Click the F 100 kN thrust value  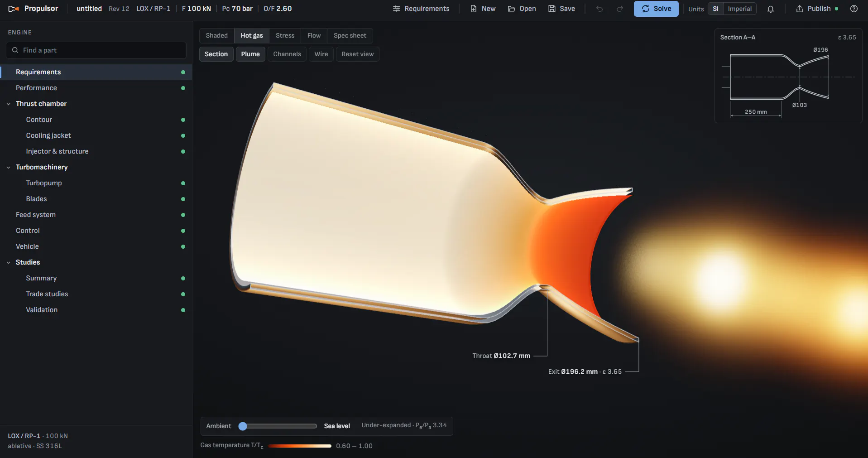click(197, 9)
